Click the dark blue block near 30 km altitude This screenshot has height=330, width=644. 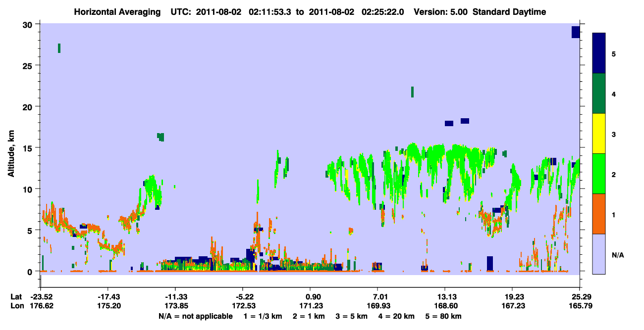576,32
